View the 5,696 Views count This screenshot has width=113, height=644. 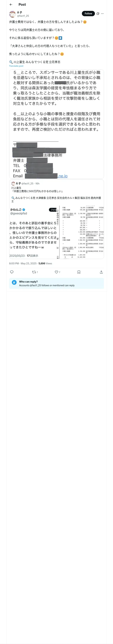(45, 263)
